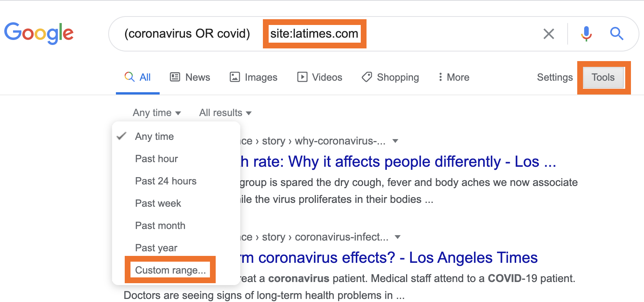This screenshot has width=644, height=302.
Task: Expand arrow beside why-coronavirus result URL
Action: (395, 141)
